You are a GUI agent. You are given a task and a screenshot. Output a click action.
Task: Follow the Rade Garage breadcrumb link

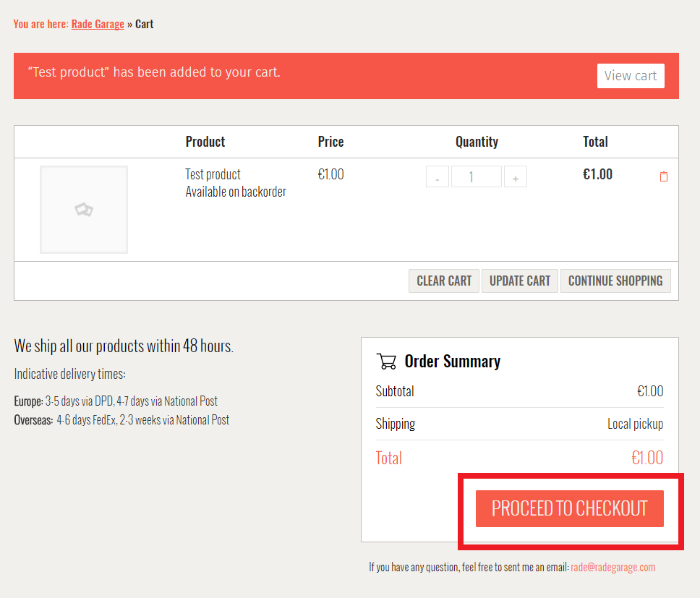click(x=98, y=24)
